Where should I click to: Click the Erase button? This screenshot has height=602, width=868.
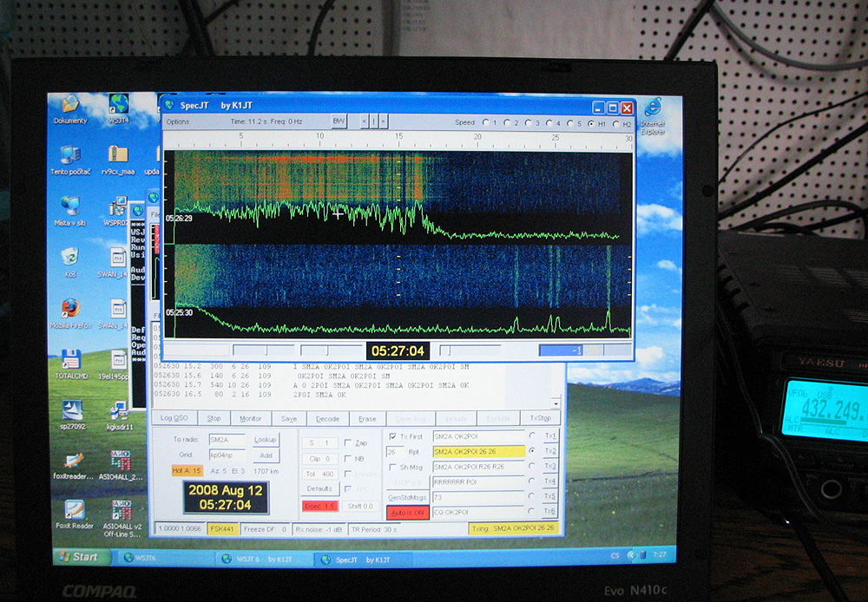click(367, 419)
